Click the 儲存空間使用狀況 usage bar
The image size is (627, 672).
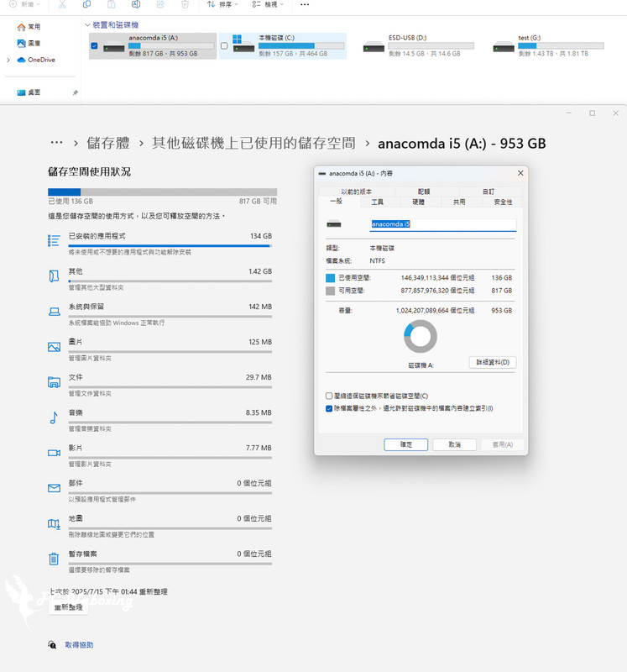tap(162, 192)
